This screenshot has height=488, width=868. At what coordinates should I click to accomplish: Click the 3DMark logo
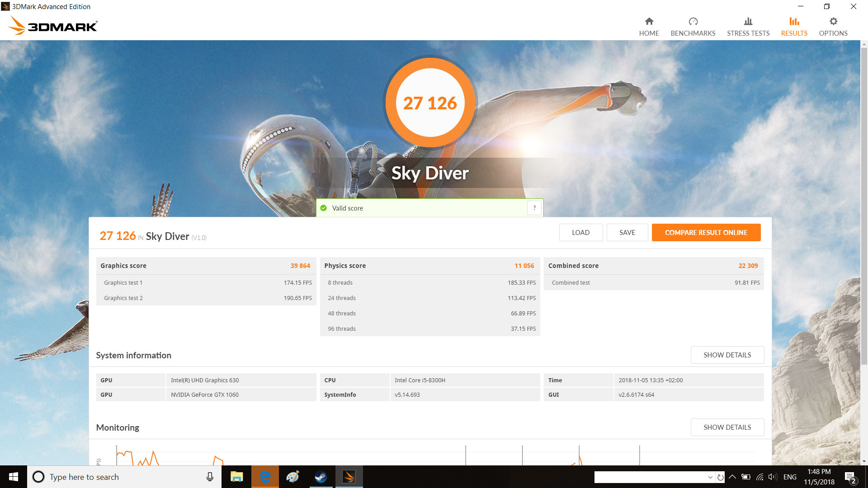pos(52,26)
